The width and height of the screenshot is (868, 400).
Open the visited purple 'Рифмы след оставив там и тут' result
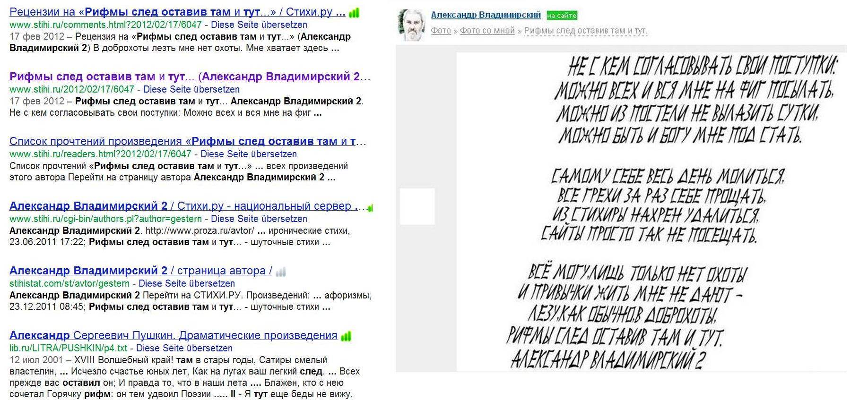pos(189,77)
